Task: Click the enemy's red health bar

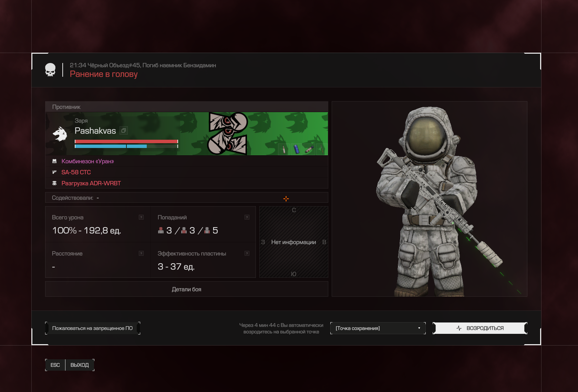Action: pyautogui.click(x=126, y=141)
